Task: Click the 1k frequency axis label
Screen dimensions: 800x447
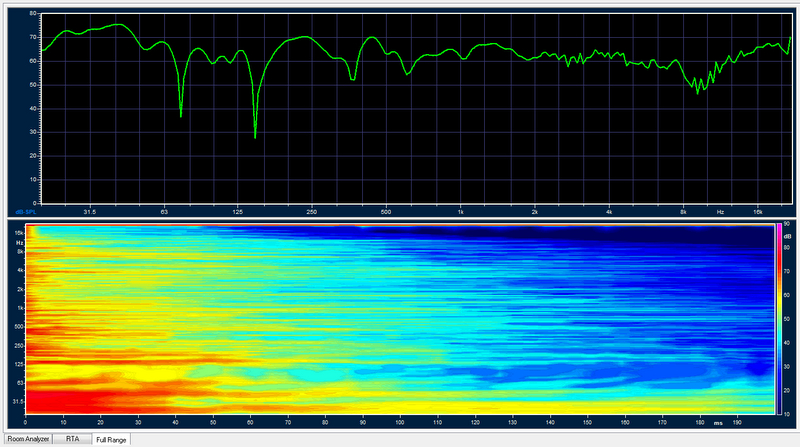Action: pos(460,212)
